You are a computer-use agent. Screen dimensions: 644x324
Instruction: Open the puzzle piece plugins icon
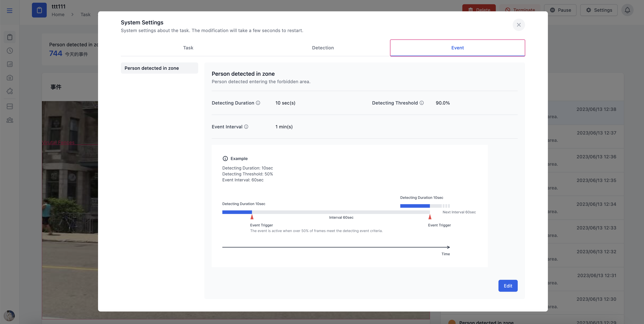click(10, 91)
